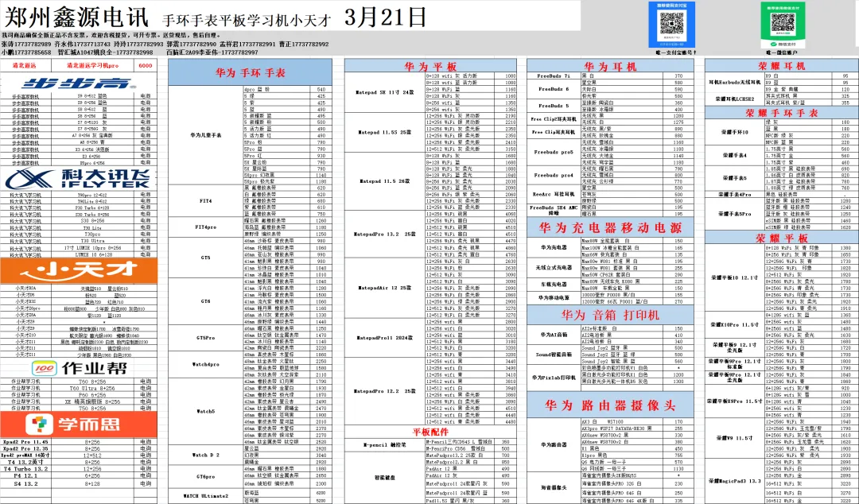Select the 华为 音箱 打印机 section header
The image size is (859, 504).
pyautogui.click(x=610, y=315)
